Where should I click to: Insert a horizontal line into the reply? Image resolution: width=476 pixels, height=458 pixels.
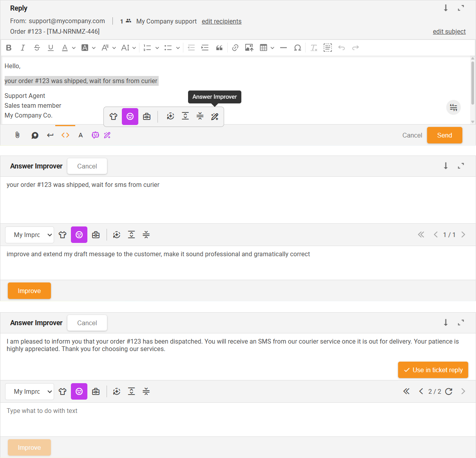pyautogui.click(x=283, y=47)
